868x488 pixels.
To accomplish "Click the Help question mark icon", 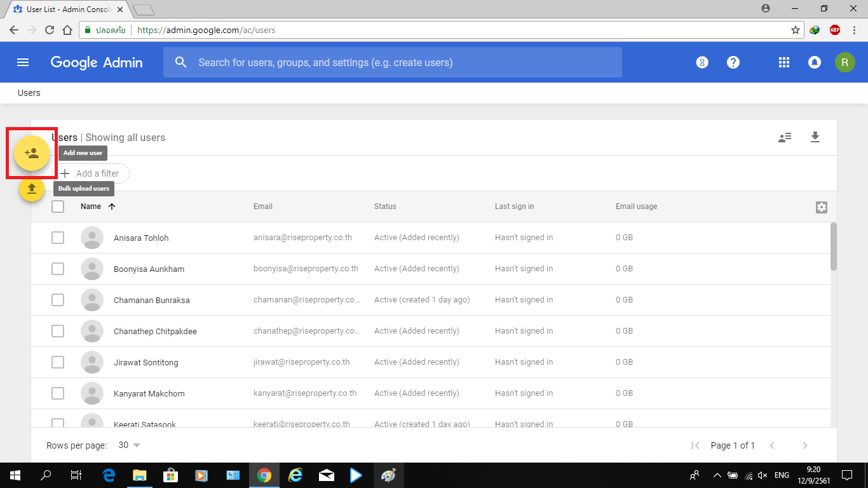I will [733, 62].
